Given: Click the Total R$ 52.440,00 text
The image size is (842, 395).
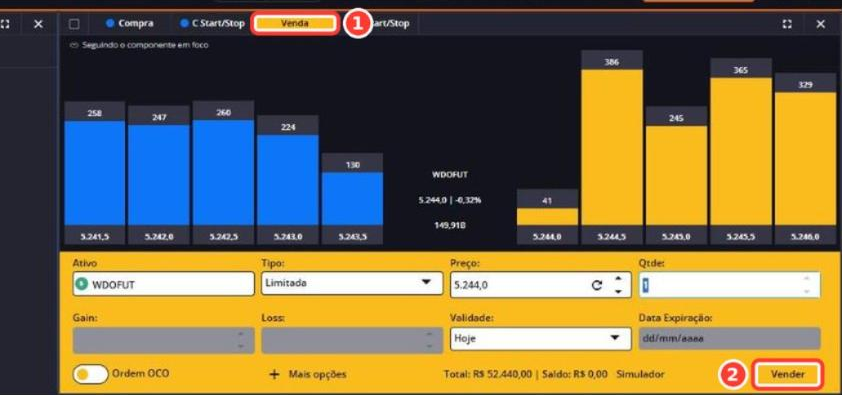Looking at the screenshot, I should tap(489, 374).
